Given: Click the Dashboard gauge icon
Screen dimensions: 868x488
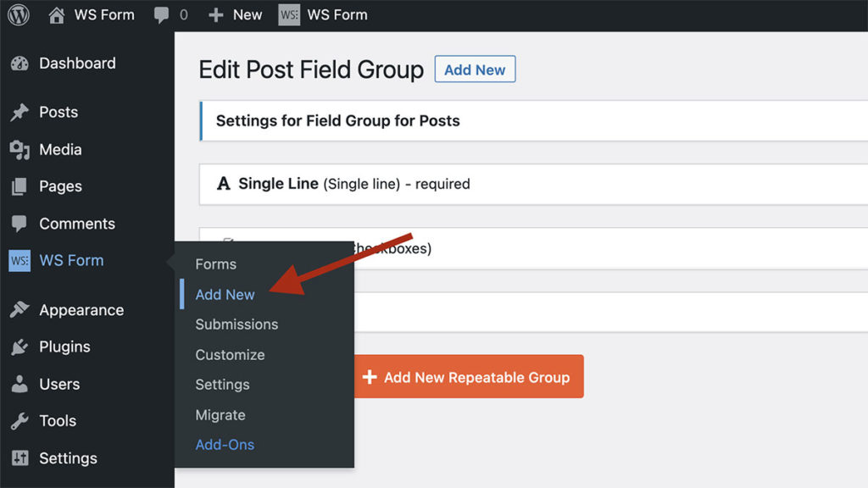Looking at the screenshot, I should [x=19, y=64].
